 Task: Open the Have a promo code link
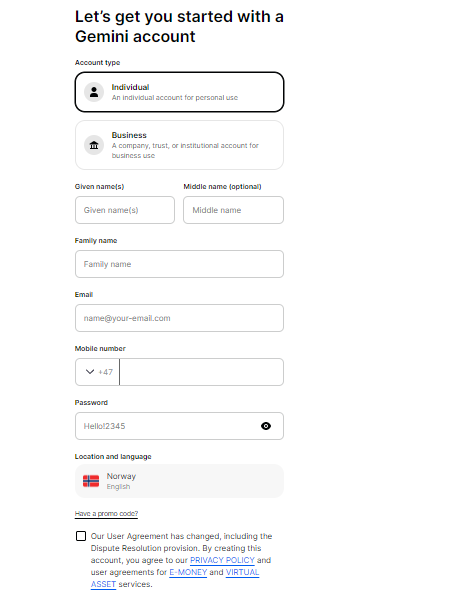(x=106, y=514)
